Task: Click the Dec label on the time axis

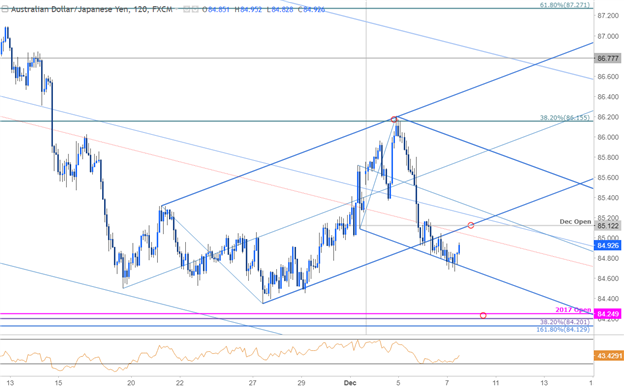Action: pos(350,383)
